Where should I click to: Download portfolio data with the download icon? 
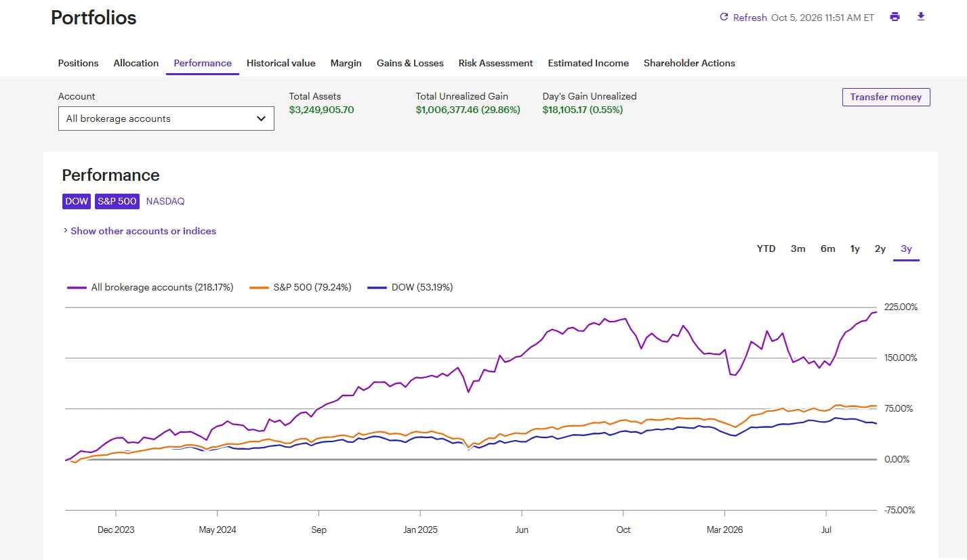click(920, 17)
